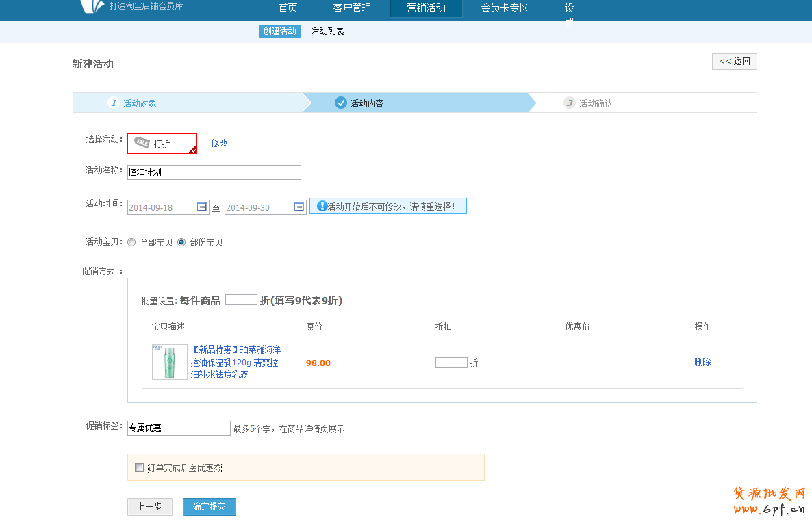The height and width of the screenshot is (524, 812).
Task: Go to 会员卡专区 in navigation
Action: pyautogui.click(x=505, y=8)
